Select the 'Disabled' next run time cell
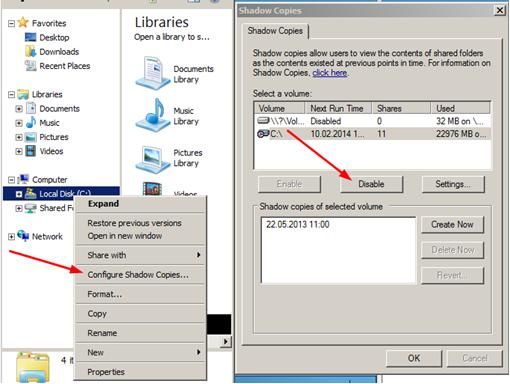The image size is (510, 384). click(326, 121)
